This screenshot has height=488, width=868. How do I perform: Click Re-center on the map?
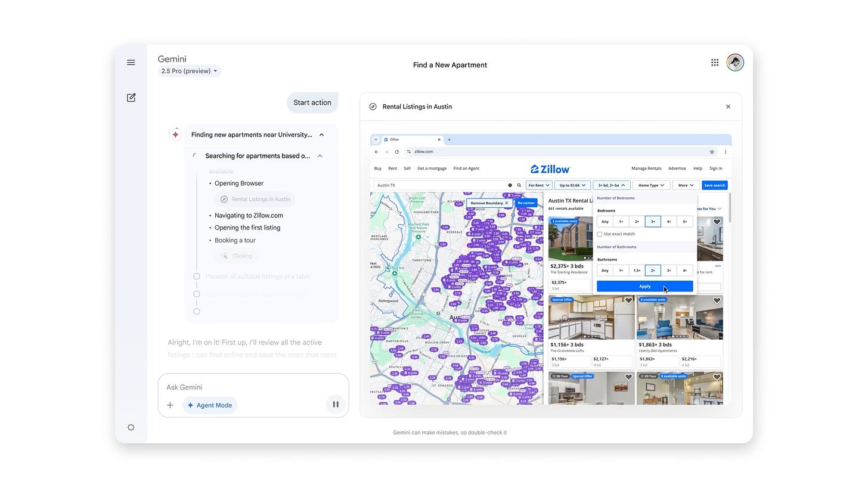526,203
